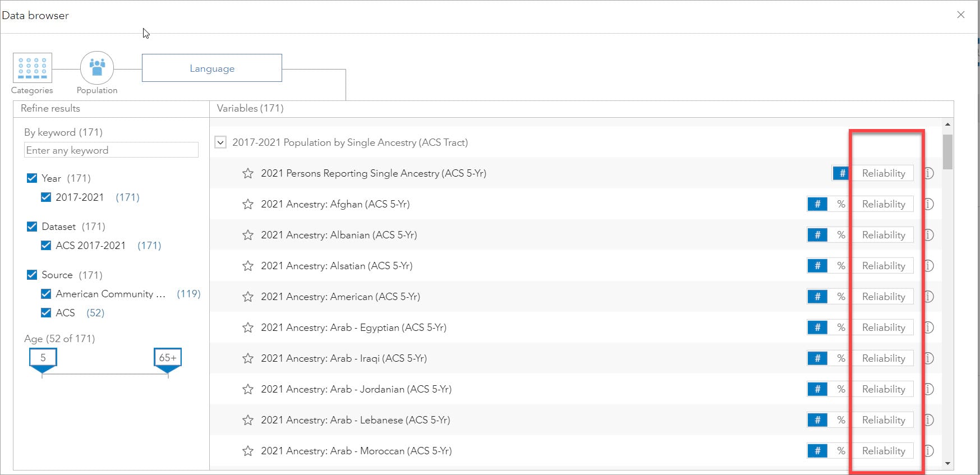Favorite the Afghan ancestry variable star

(x=247, y=204)
